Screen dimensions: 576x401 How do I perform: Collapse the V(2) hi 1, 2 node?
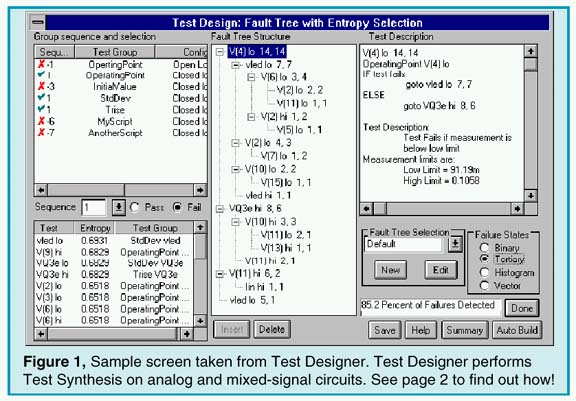[251, 117]
